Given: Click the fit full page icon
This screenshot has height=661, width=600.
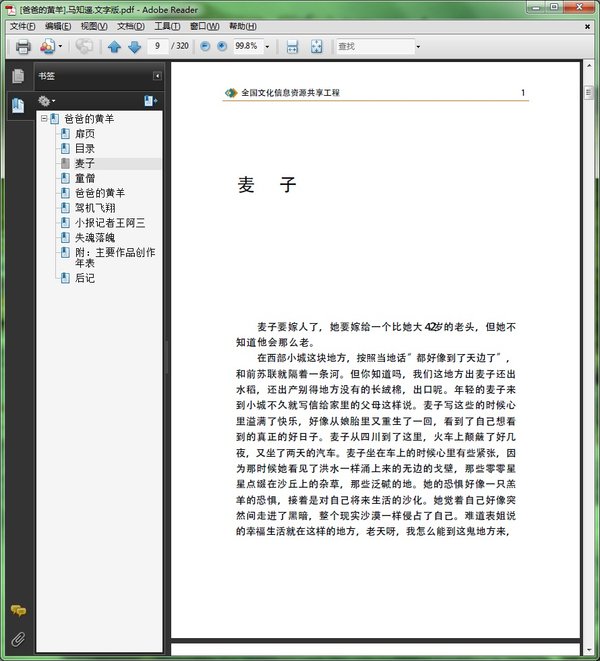Looking at the screenshot, I should (316, 46).
